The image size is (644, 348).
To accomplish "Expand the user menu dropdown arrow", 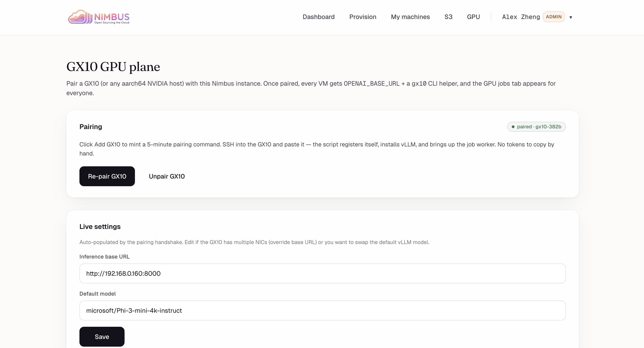I will [570, 17].
